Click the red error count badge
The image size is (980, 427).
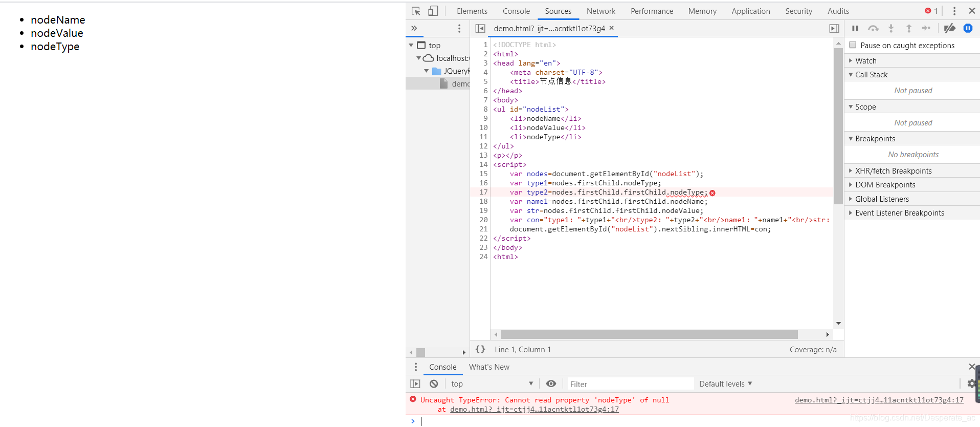click(x=931, y=11)
